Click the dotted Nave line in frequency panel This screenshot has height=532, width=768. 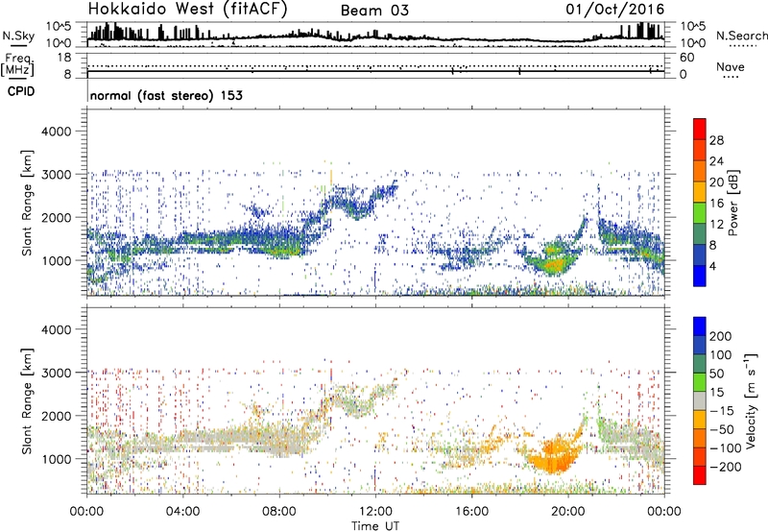coord(375,66)
